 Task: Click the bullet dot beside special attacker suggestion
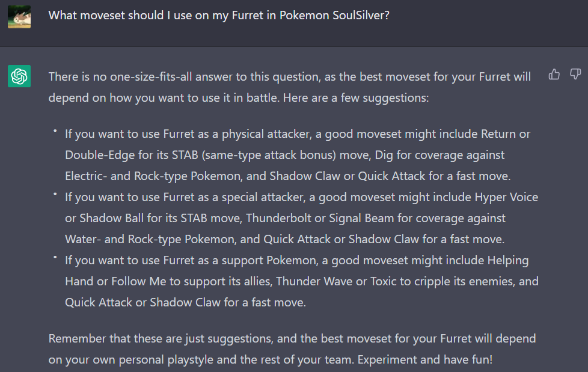click(55, 194)
